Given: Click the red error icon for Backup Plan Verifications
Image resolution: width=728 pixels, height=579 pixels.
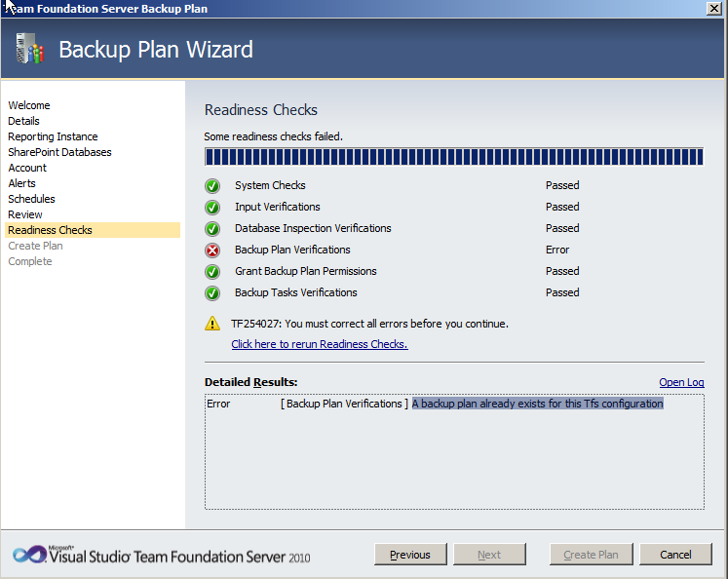Looking at the screenshot, I should pyautogui.click(x=212, y=251).
